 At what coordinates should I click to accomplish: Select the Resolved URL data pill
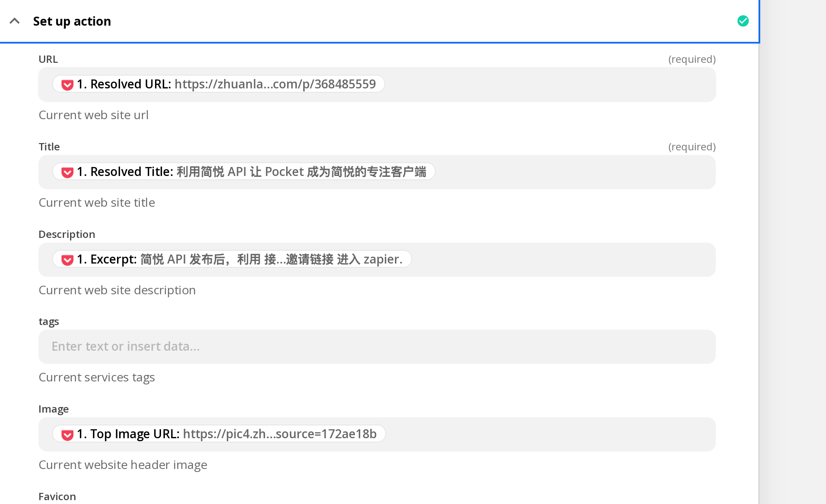tap(219, 84)
